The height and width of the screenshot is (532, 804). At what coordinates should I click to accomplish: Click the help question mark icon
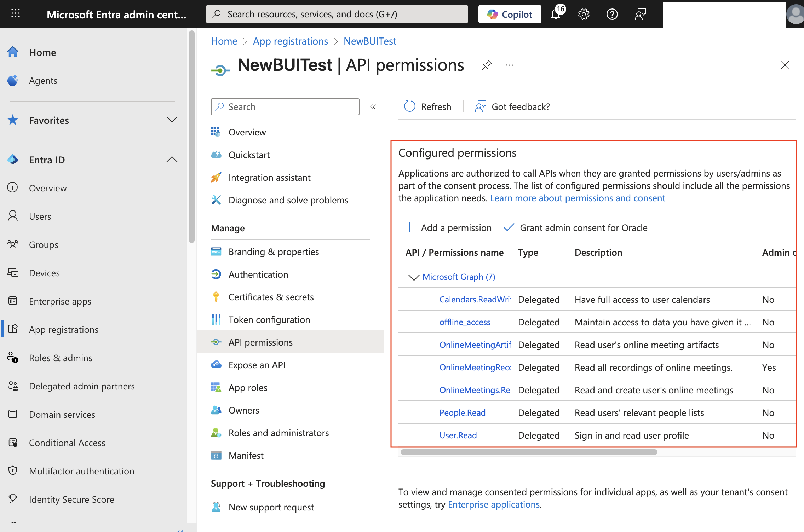tap(612, 14)
